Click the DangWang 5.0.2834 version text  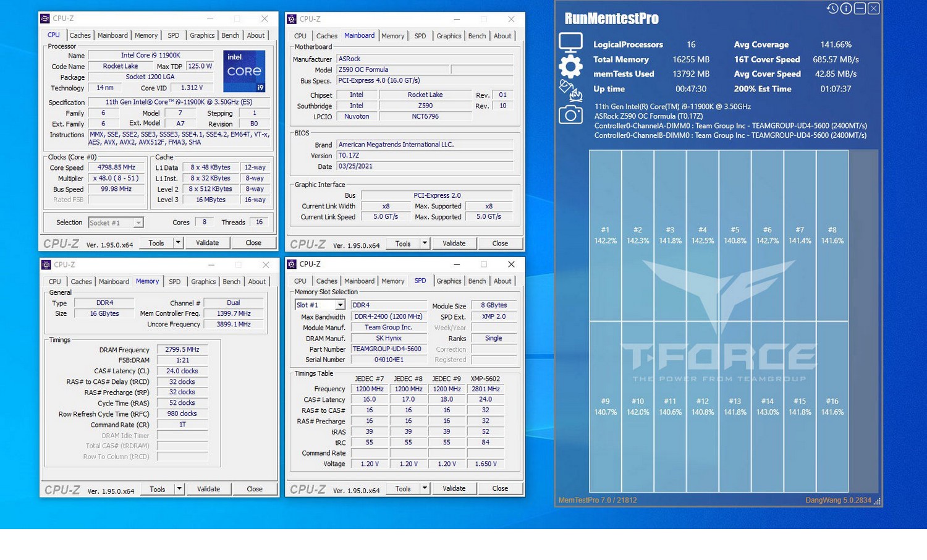pyautogui.click(x=838, y=500)
